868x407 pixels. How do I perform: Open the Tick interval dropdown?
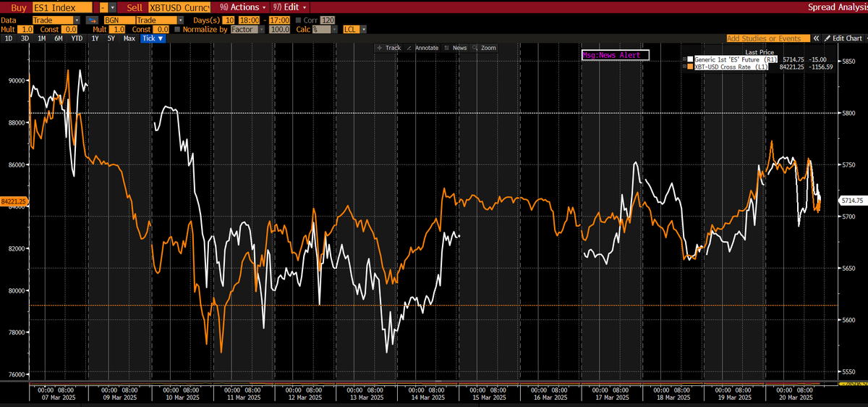(153, 38)
